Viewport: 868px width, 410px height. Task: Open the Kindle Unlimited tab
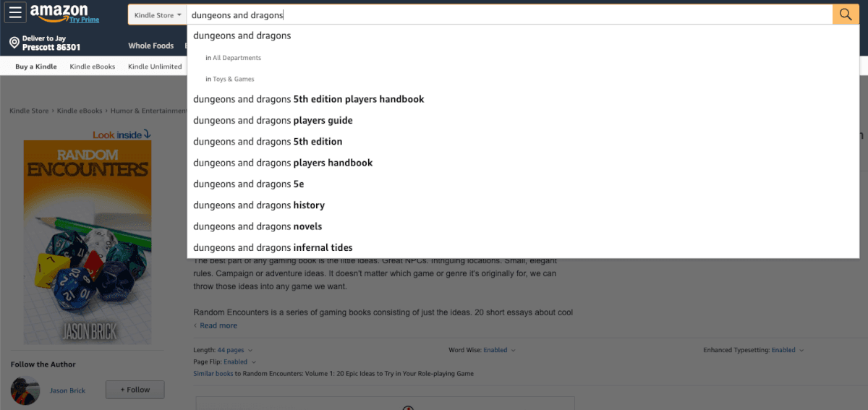155,67
